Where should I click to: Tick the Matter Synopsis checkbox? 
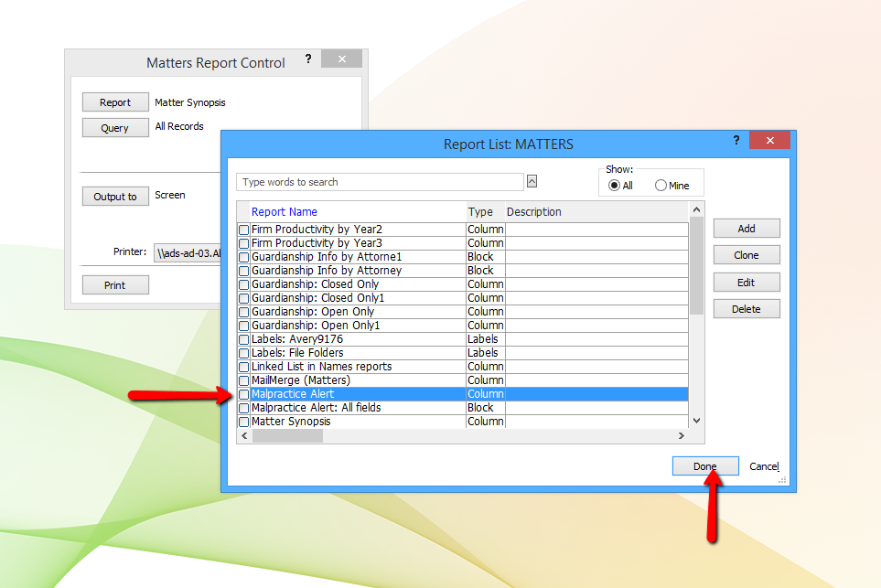point(244,422)
